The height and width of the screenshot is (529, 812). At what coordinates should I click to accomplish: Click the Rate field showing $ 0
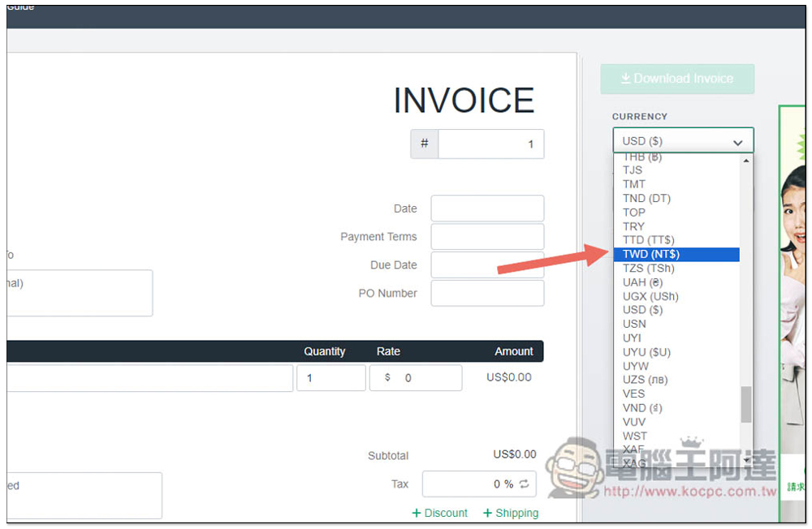tap(415, 378)
